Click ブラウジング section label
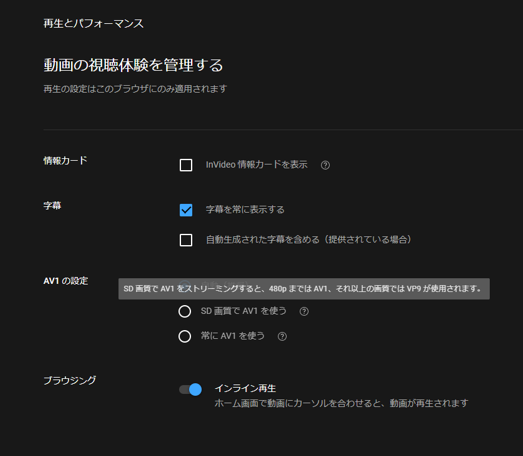This screenshot has width=523, height=456. pos(70,380)
